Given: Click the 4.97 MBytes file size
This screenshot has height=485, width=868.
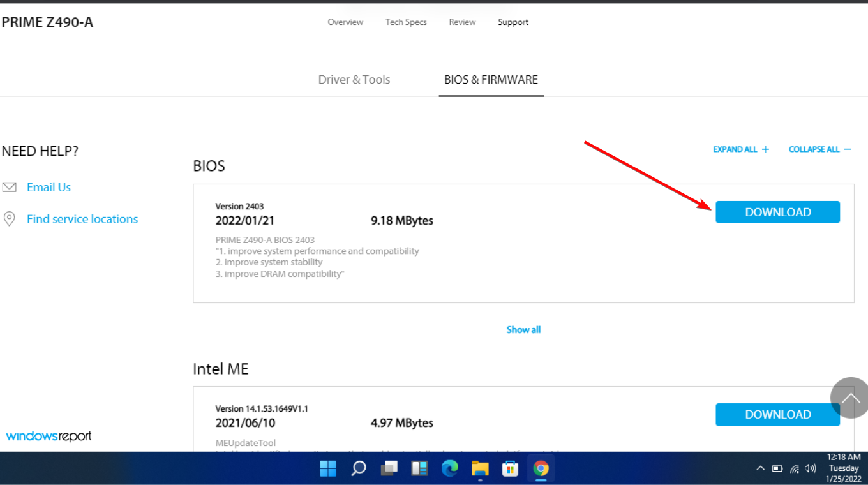Looking at the screenshot, I should [402, 423].
